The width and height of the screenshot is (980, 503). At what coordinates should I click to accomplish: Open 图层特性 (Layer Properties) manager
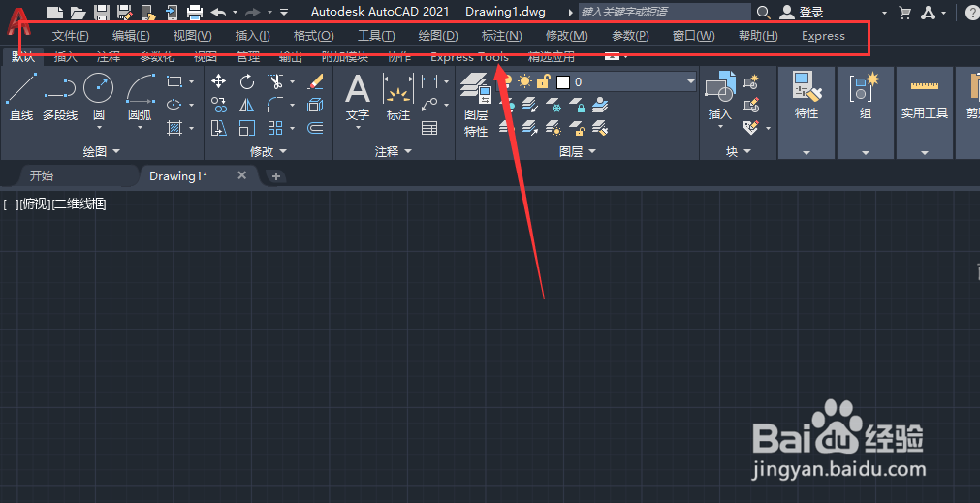click(x=476, y=105)
